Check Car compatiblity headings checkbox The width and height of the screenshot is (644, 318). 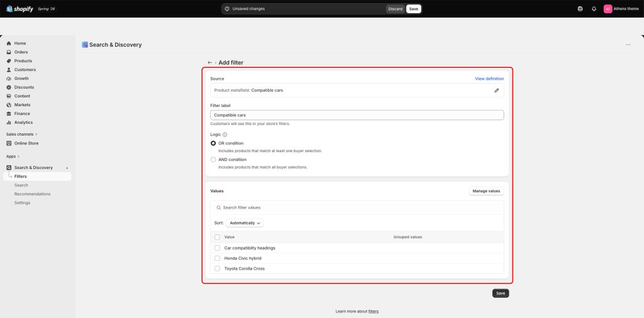pos(217,248)
